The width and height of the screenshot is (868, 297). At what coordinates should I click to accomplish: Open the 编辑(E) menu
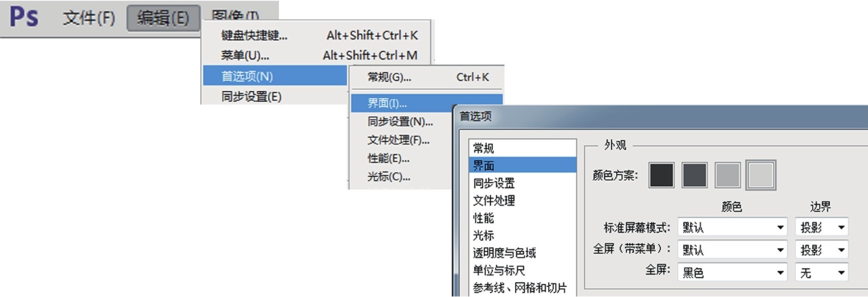tap(163, 18)
